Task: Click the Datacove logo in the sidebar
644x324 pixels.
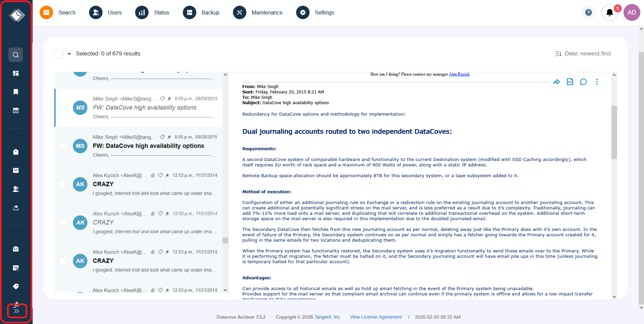Action: pyautogui.click(x=16, y=15)
